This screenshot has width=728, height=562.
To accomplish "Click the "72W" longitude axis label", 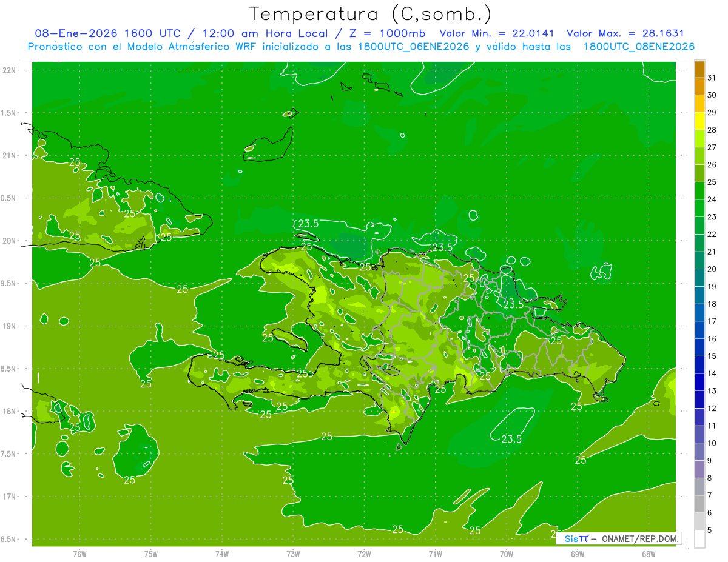I will point(364,554).
